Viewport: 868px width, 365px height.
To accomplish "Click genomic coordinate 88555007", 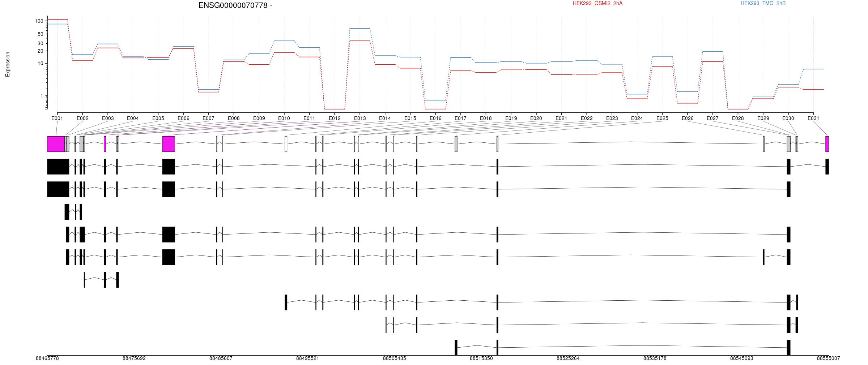I will coord(829,358).
